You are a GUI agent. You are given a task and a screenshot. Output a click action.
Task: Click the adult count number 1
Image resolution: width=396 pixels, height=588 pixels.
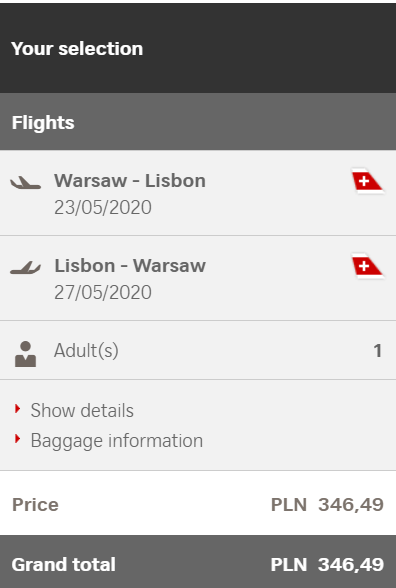378,351
